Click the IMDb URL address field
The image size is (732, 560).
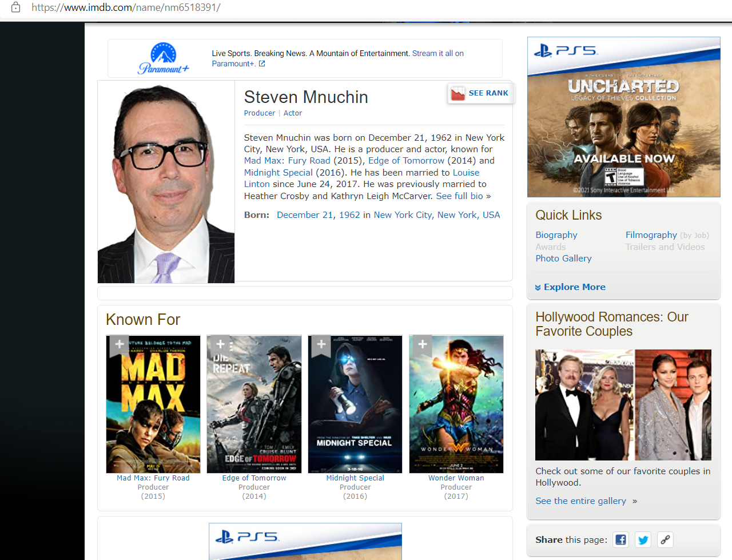pos(126,7)
